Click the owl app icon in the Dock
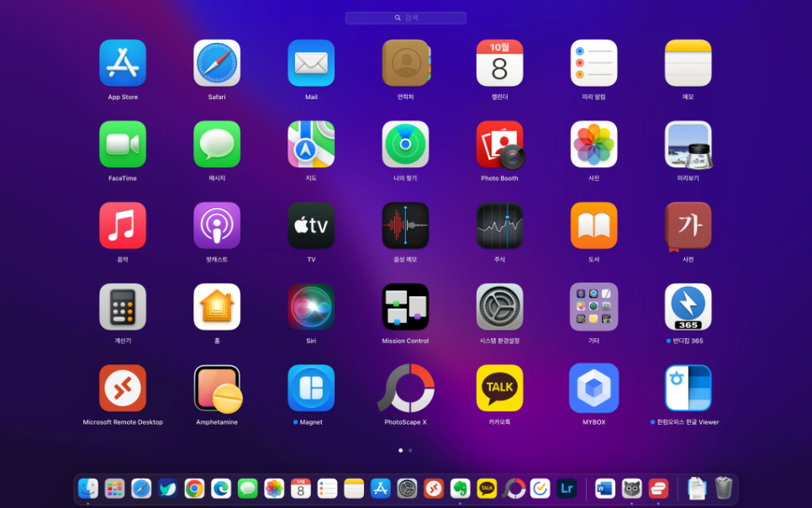 (632, 489)
